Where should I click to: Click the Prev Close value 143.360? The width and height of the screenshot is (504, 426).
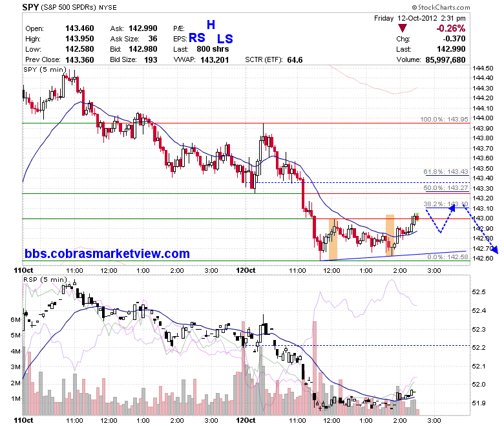79,60
